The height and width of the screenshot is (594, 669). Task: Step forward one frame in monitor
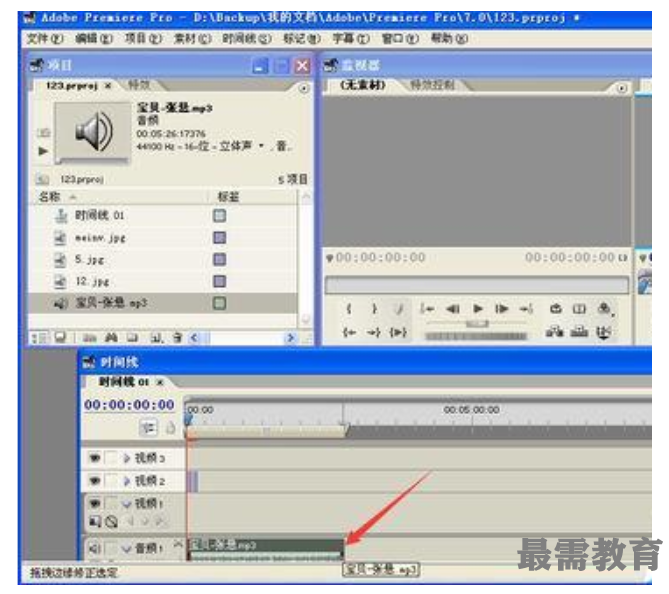click(x=502, y=309)
